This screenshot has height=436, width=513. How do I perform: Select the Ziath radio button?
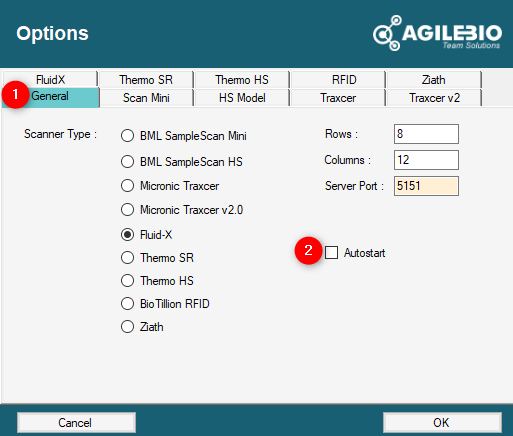coord(127,327)
